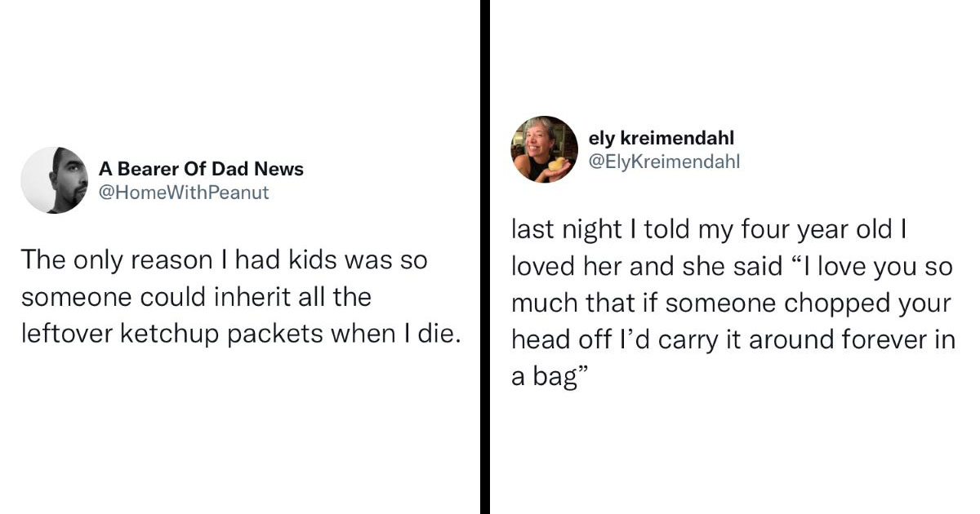Click the line "much that if someone chopped your"
980x514 pixels.
[731, 304]
